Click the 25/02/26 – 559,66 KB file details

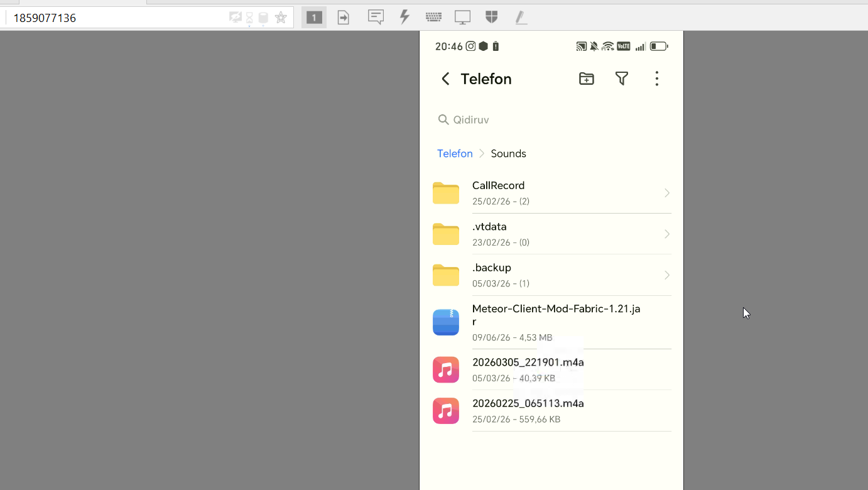(516, 419)
